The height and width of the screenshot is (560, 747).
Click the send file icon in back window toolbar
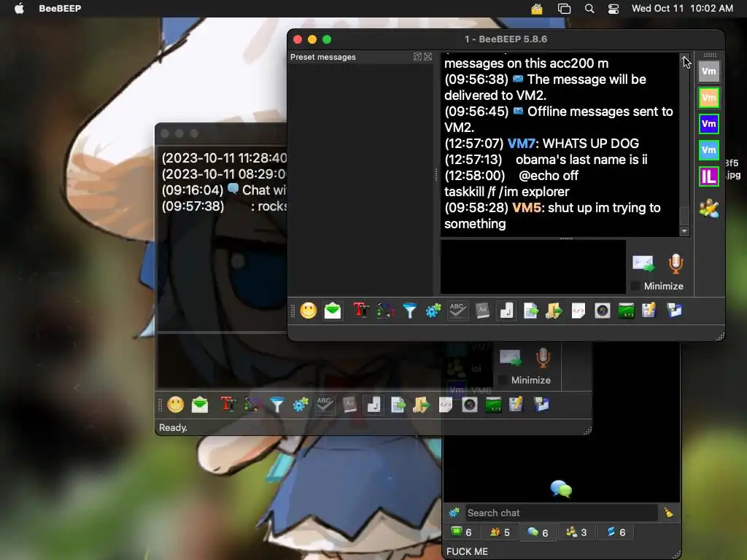[x=398, y=405]
